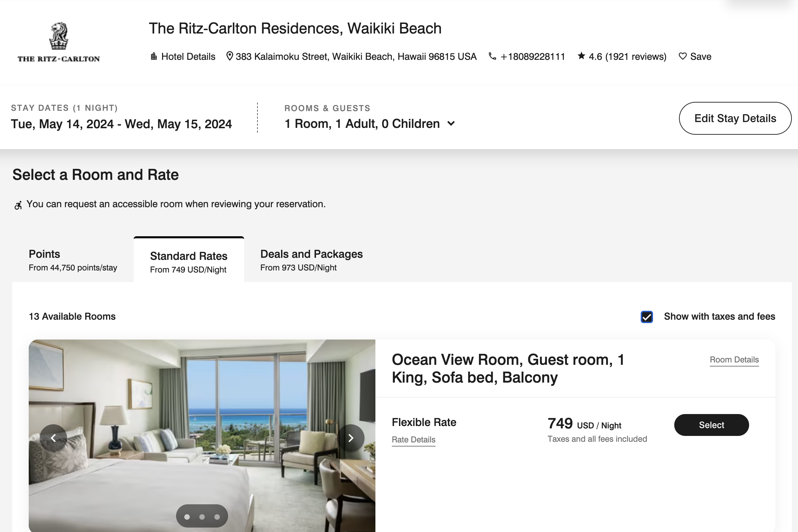Open the Room Details link

(734, 360)
